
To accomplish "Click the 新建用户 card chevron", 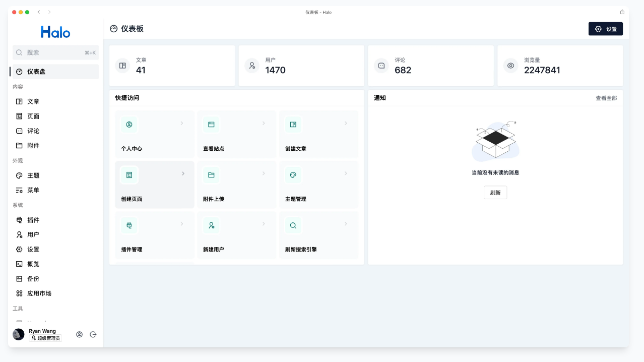I will pyautogui.click(x=264, y=224).
